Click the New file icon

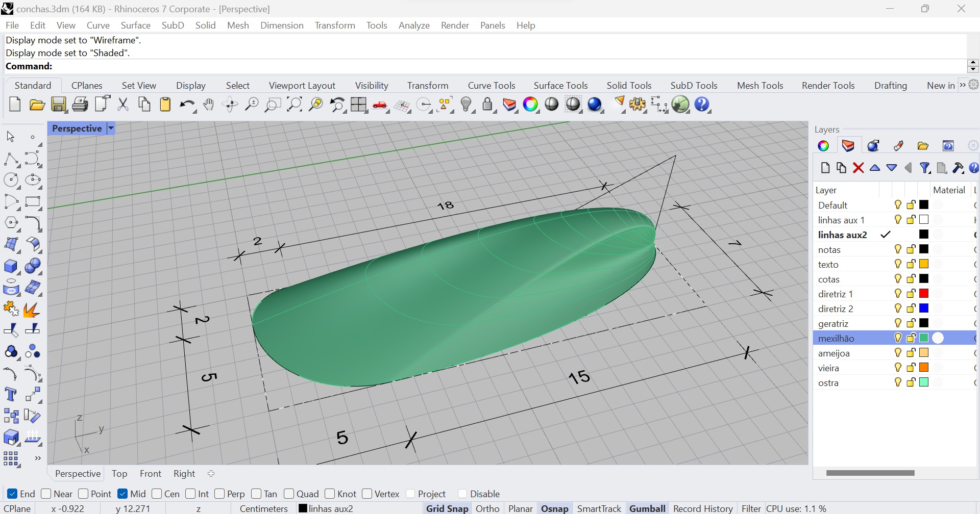click(15, 105)
